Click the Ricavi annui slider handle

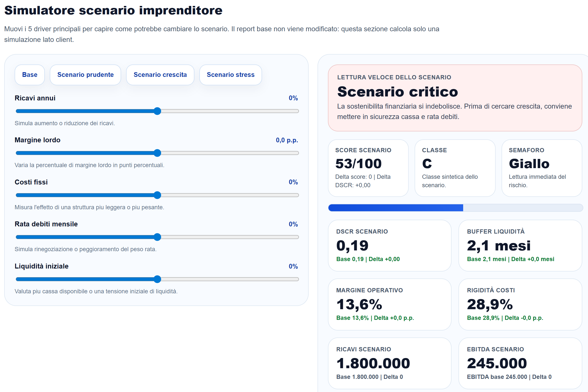157,111
